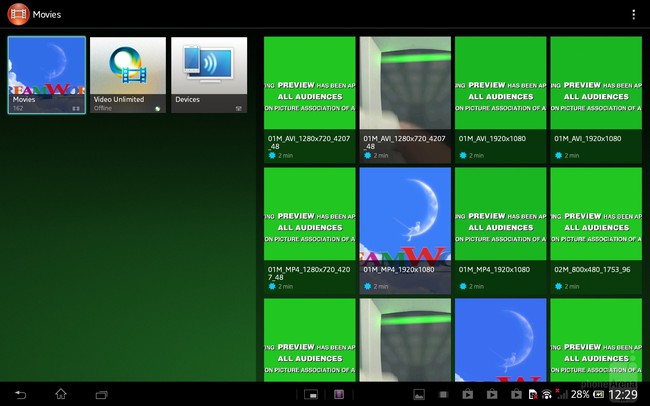Tap the small apps window icon

point(311,394)
